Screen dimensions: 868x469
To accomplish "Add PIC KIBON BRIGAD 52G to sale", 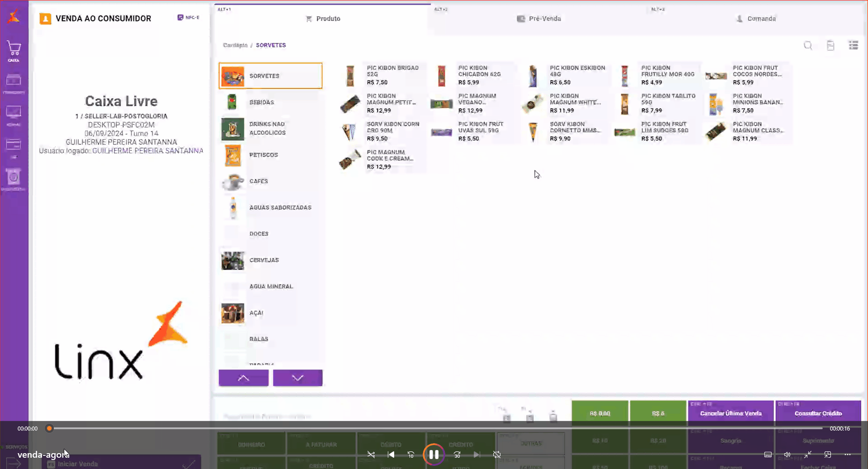I will (x=382, y=75).
